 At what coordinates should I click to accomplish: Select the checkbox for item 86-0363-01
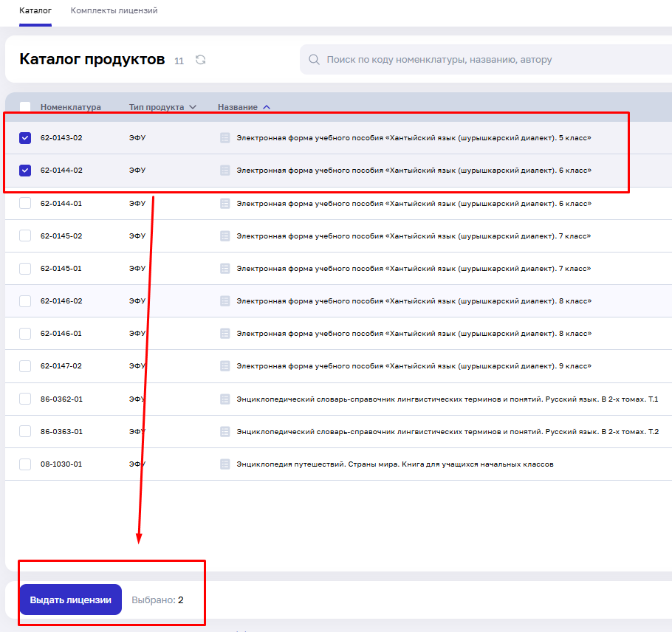tap(25, 432)
